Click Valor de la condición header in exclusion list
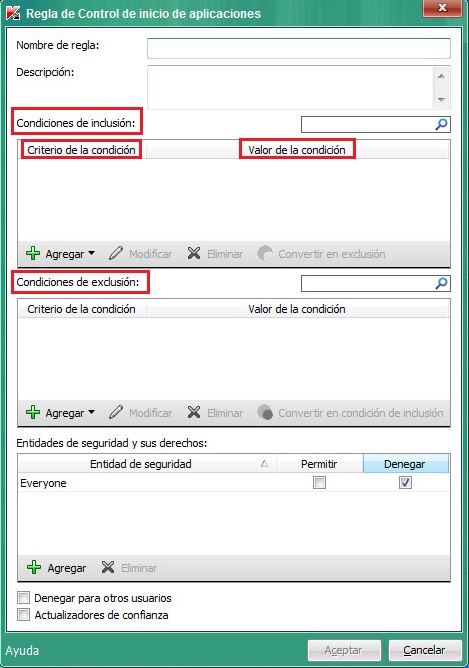This screenshot has height=668, width=469. (297, 309)
